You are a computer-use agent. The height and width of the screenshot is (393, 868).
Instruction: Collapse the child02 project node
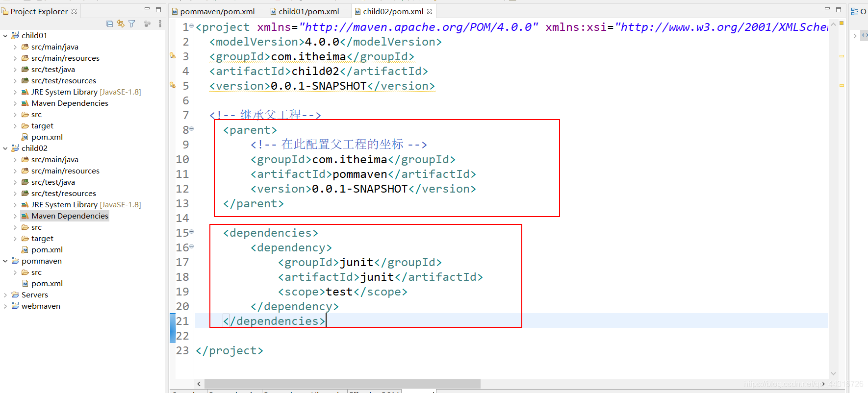point(5,148)
